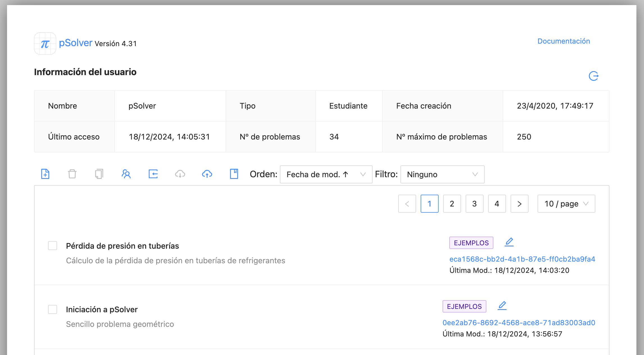
Task: Click the cloud upload icon
Action: 207,174
